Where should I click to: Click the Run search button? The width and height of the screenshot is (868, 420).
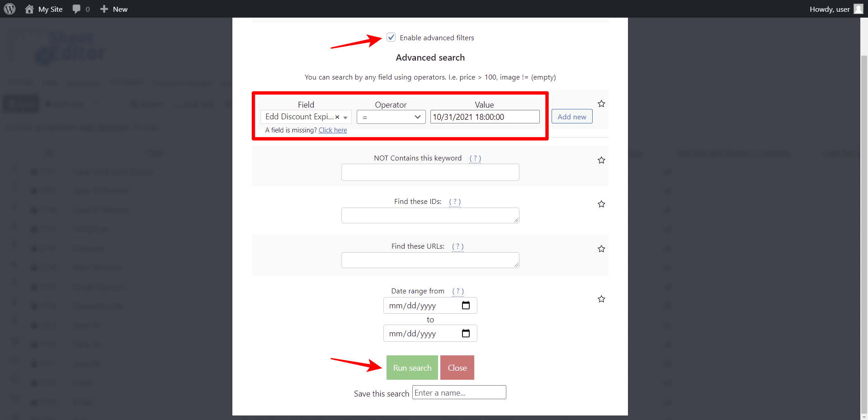pyautogui.click(x=411, y=368)
